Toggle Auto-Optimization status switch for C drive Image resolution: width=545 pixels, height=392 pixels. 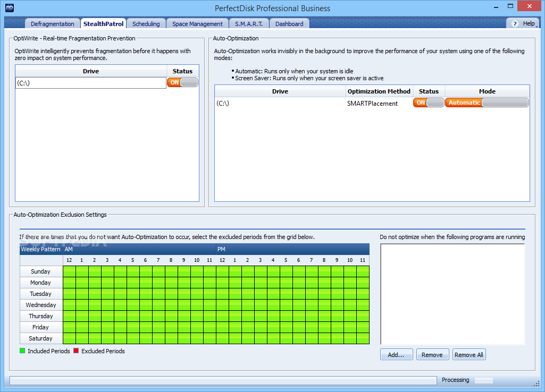pos(429,103)
